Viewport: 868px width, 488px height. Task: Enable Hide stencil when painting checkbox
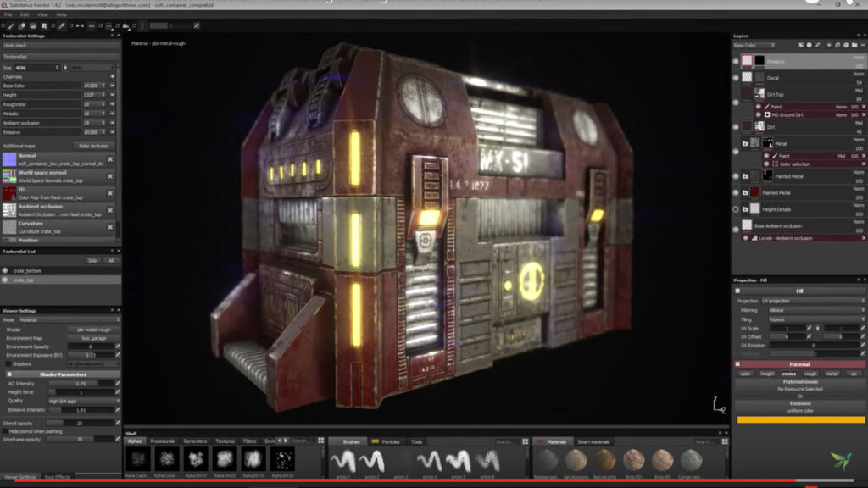click(x=5, y=431)
